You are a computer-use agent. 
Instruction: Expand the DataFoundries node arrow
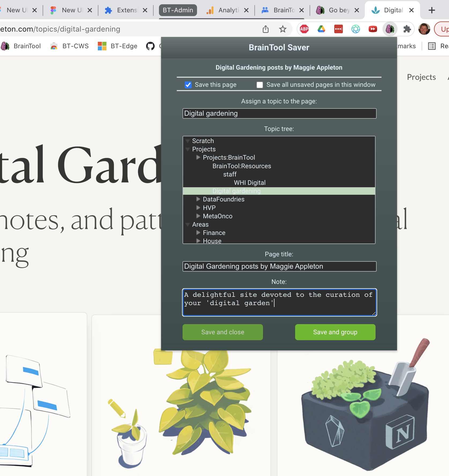[198, 199]
